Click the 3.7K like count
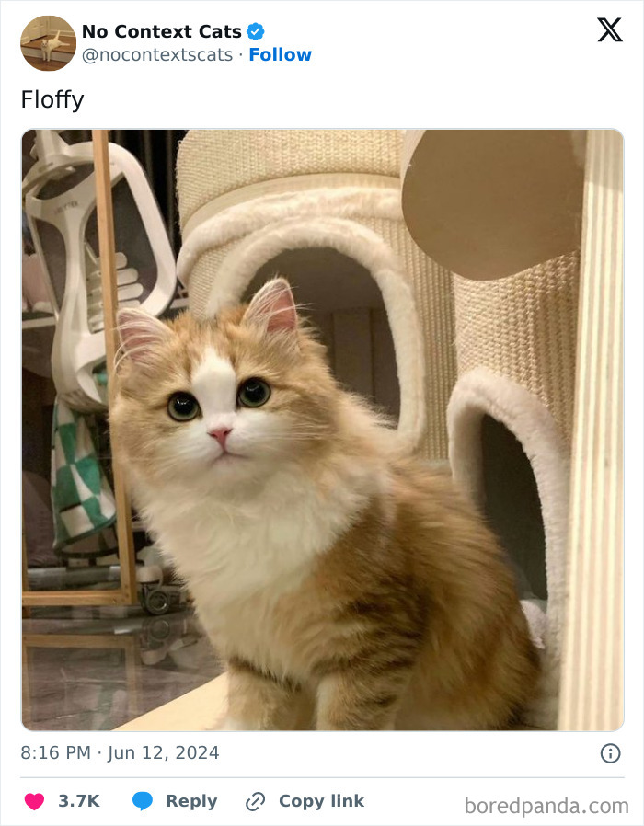 tap(78, 800)
